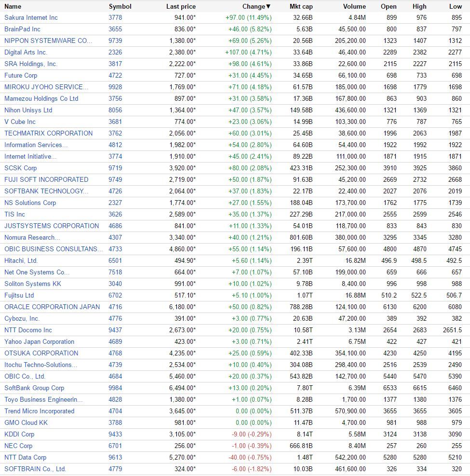The height and width of the screenshot is (476, 470).
Task: Open Mamezou Holdings Co Ltd link
Action: pyautogui.click(x=41, y=99)
